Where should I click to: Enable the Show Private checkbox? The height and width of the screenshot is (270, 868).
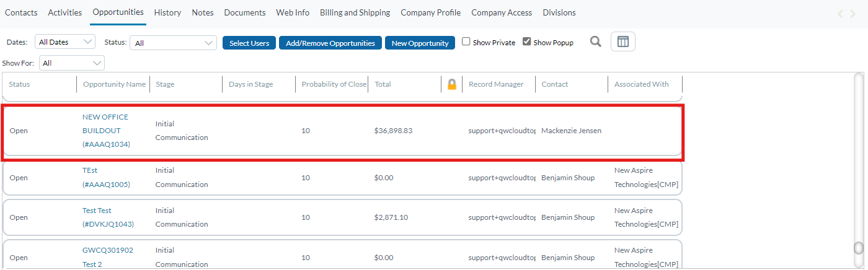click(466, 42)
